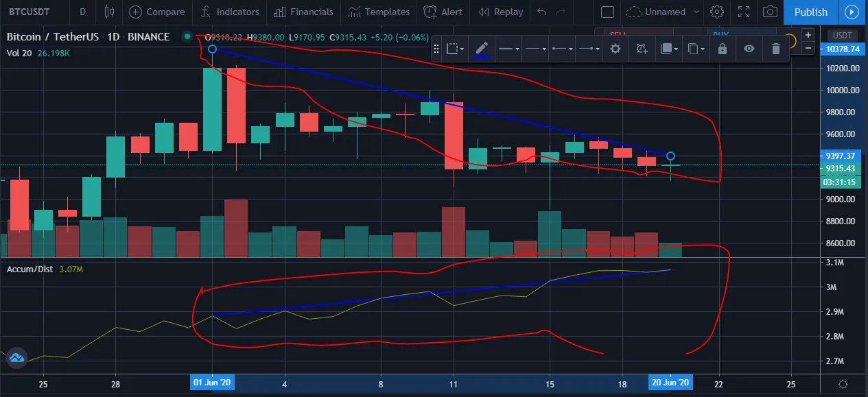Open the Financials menu
Viewport: 868px width, 397px height.
(x=303, y=12)
